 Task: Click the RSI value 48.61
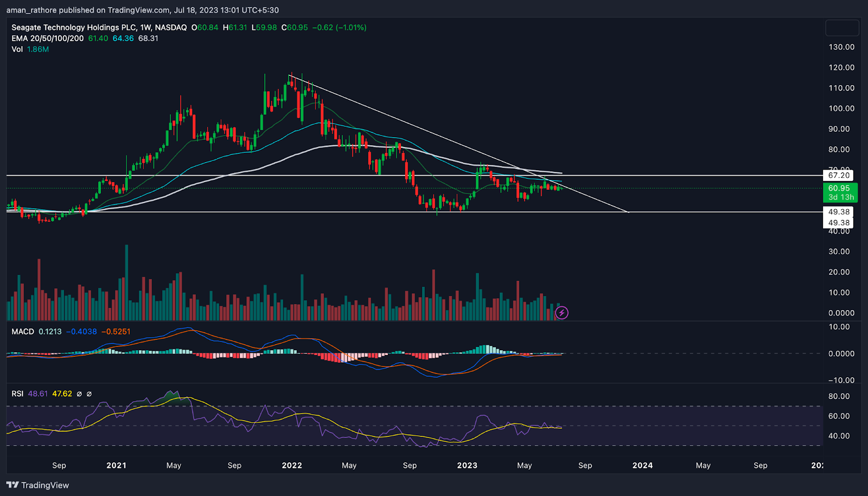[x=37, y=394]
